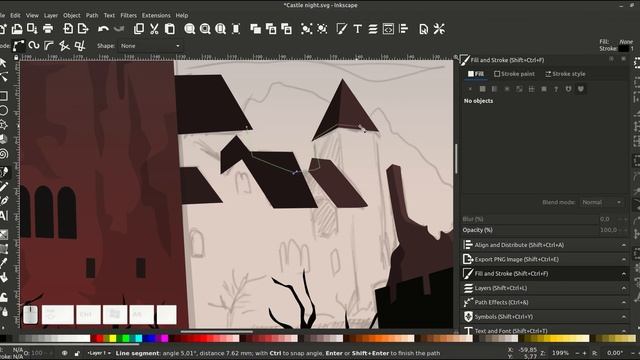Screen dimensions: 640x360
Task: Open the Path menu
Action: click(x=92, y=16)
